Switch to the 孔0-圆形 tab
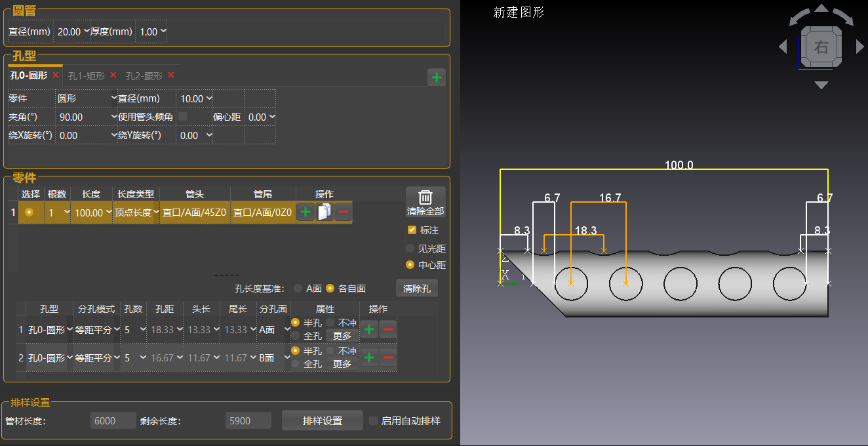The width and height of the screenshot is (868, 446). point(28,76)
